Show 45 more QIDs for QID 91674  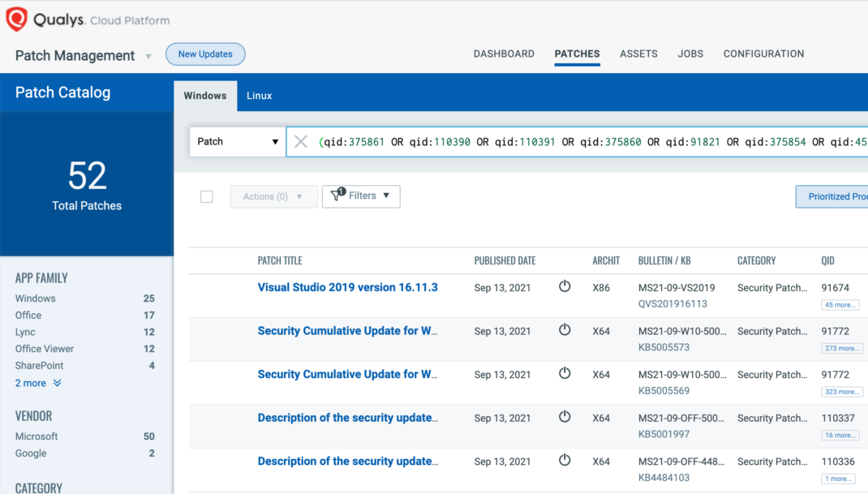[x=840, y=305]
